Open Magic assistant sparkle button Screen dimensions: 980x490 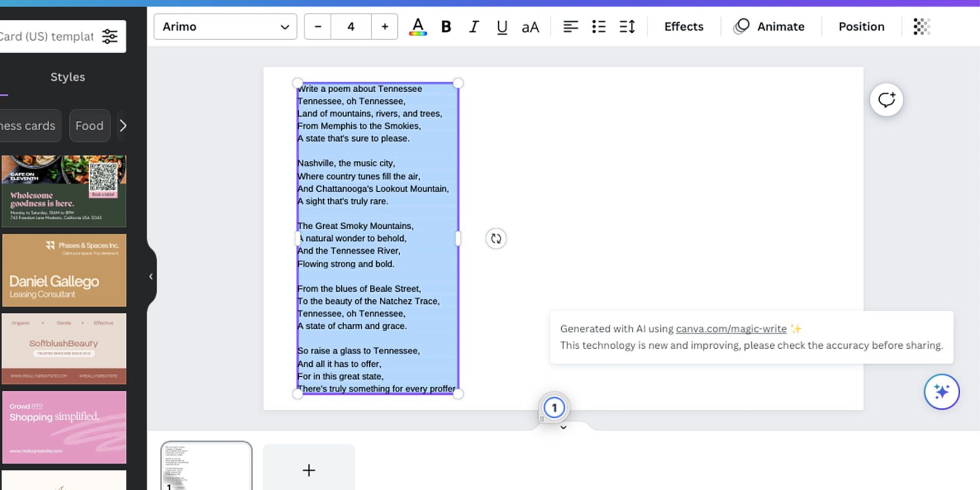[x=942, y=392]
